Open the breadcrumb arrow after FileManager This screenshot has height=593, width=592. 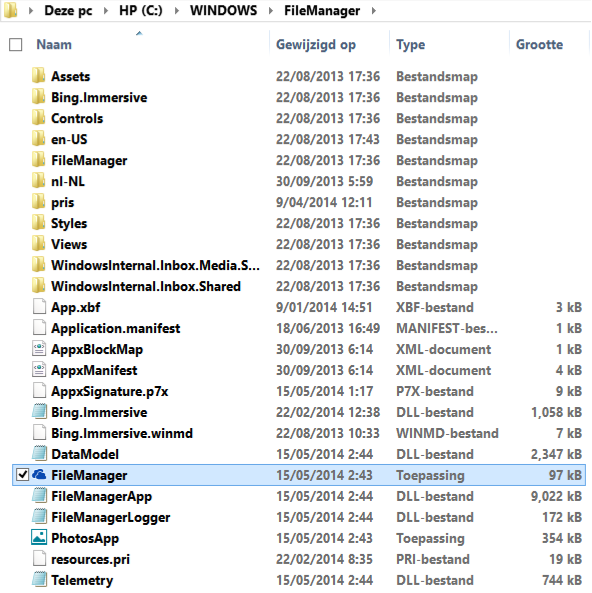click(x=374, y=11)
